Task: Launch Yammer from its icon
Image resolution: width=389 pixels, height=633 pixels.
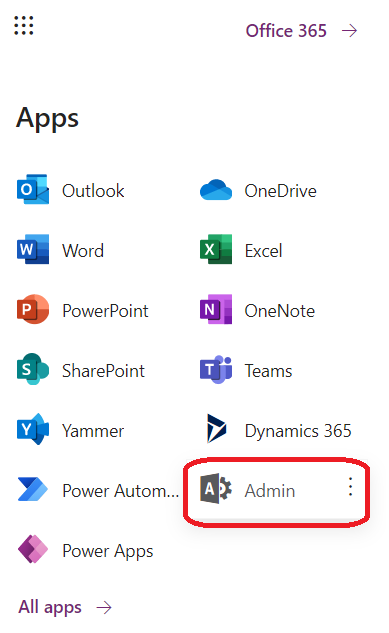Action: 33,429
